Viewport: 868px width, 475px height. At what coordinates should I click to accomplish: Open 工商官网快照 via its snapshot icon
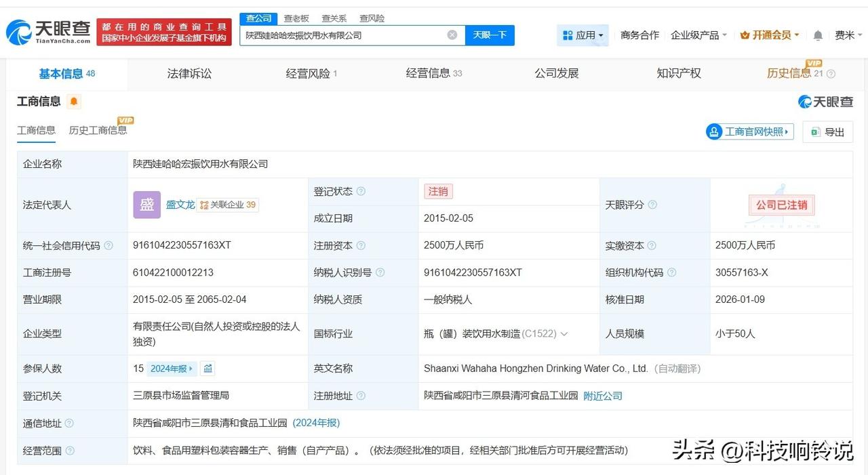[x=714, y=131]
